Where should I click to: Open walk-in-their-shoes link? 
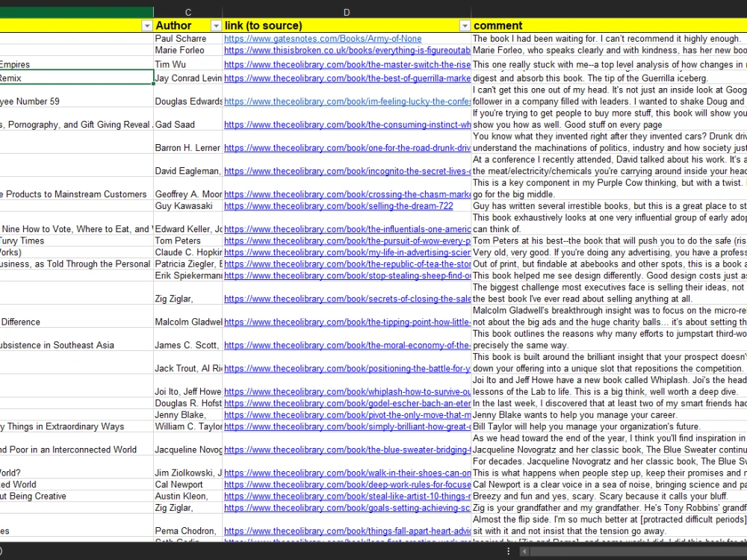click(347, 473)
